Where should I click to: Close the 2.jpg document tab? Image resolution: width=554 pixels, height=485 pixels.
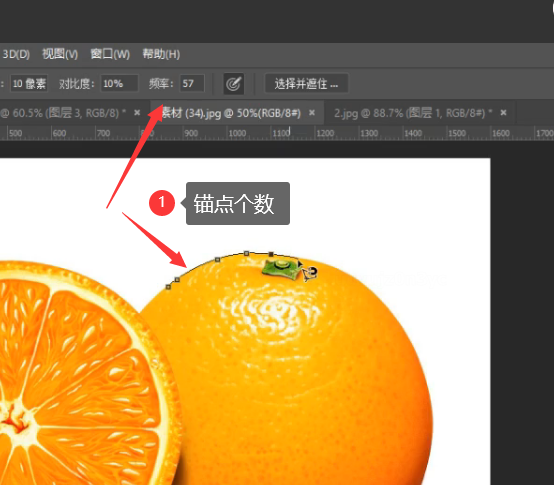point(503,113)
